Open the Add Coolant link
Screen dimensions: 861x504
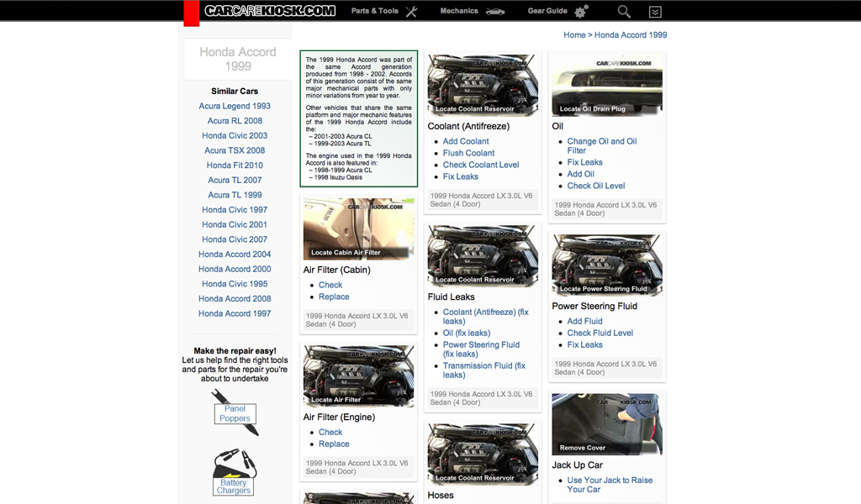466,141
